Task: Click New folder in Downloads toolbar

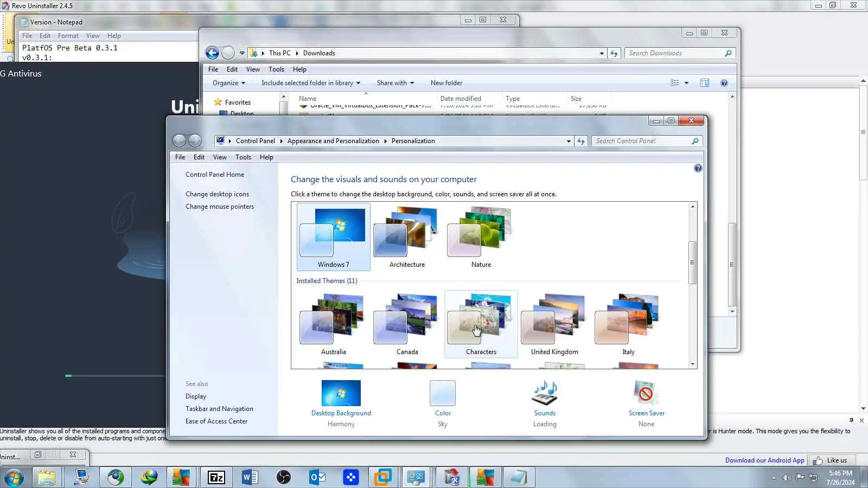Action: (x=446, y=83)
